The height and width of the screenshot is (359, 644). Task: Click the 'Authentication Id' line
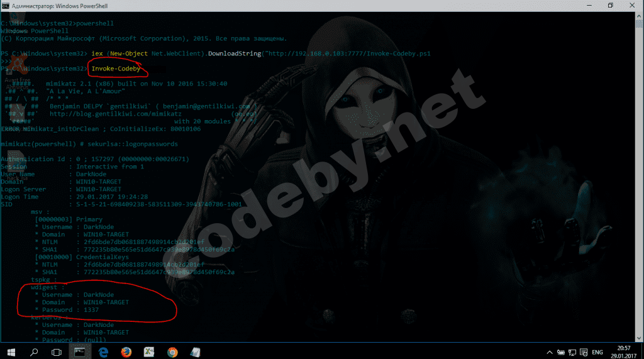pyautogui.click(x=95, y=159)
